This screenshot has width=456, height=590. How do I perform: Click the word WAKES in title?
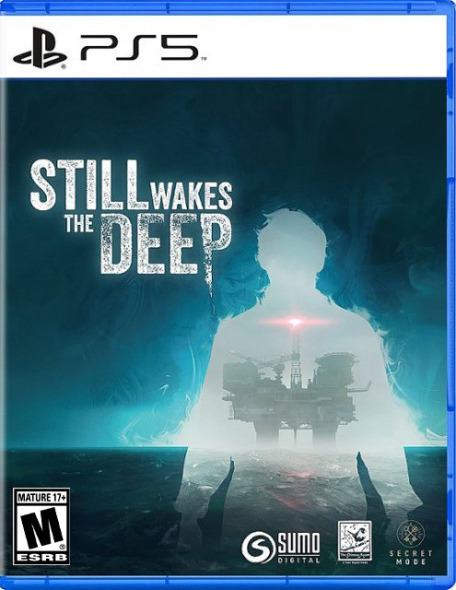point(192,196)
